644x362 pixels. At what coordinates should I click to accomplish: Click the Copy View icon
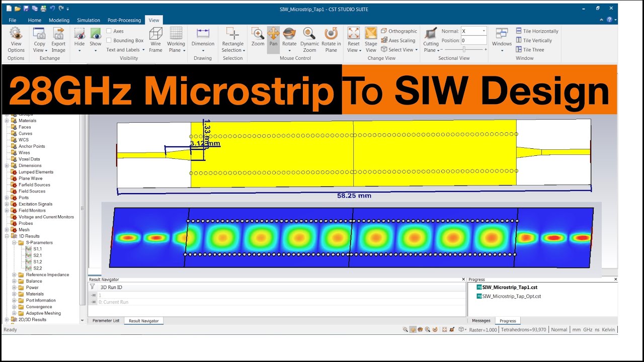(x=39, y=34)
